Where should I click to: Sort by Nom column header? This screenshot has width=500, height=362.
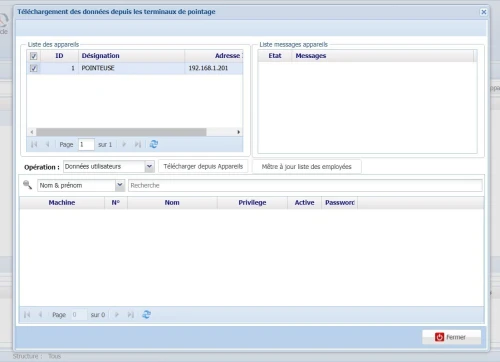pos(172,203)
